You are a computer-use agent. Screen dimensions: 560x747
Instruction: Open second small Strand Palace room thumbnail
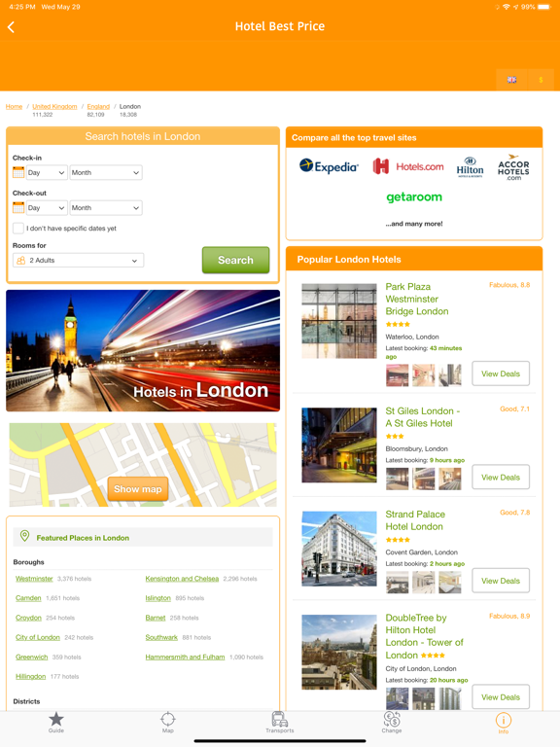[x=423, y=582]
